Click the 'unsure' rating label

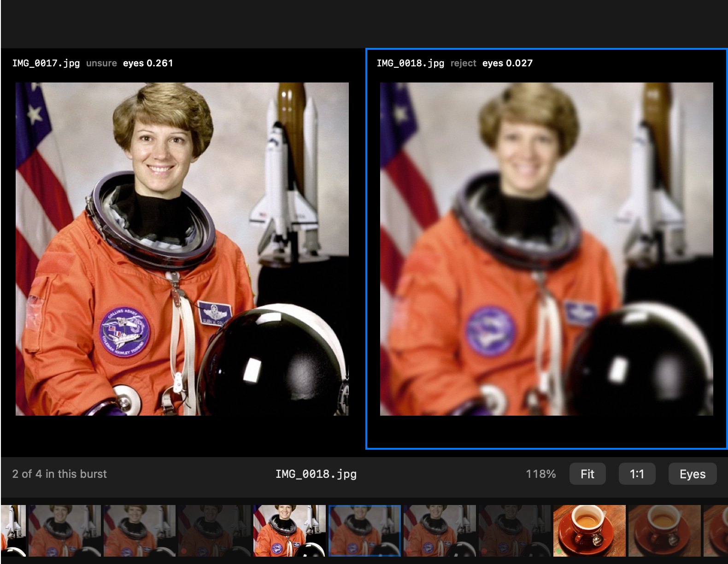(x=101, y=63)
